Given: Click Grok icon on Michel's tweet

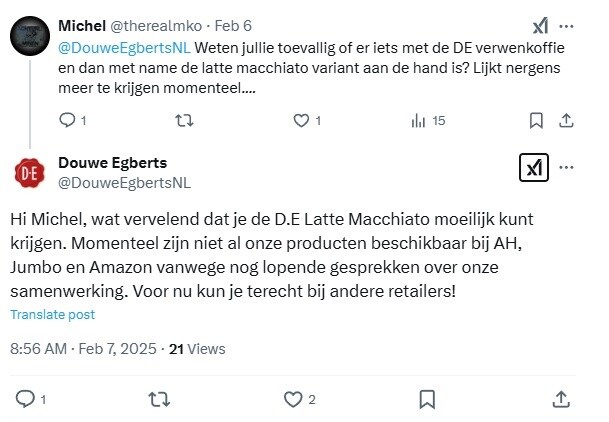Looking at the screenshot, I should (539, 25).
